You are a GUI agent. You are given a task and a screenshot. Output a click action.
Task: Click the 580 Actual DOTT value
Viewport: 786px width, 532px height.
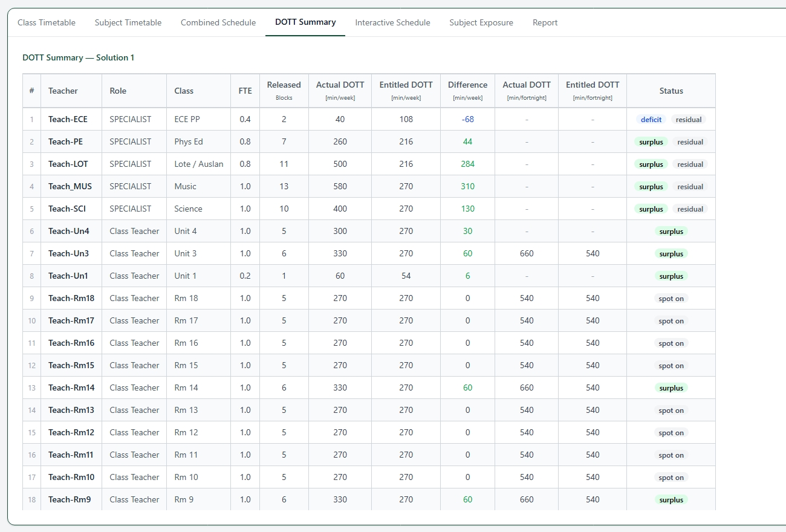(340, 186)
